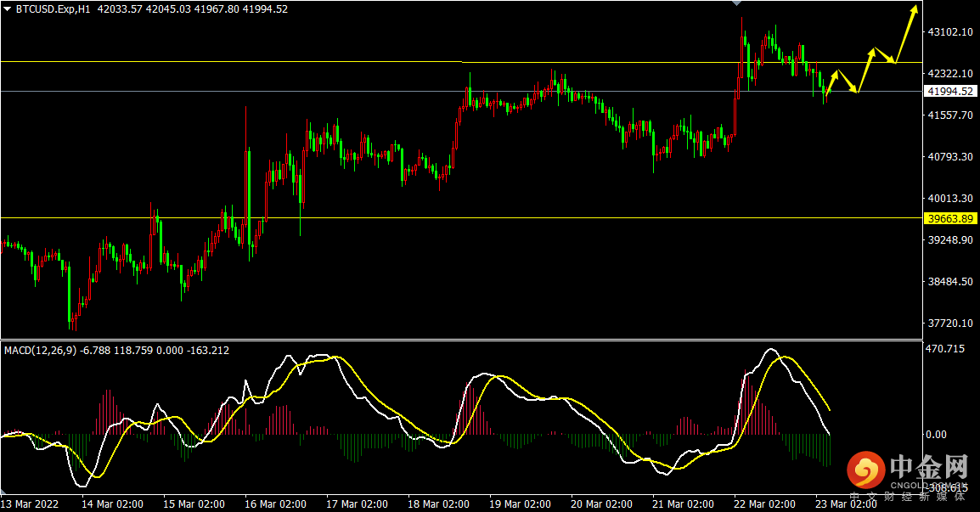980x512 pixels.
Task: Click the 19 Mar 02:00 time label
Action: click(520, 504)
